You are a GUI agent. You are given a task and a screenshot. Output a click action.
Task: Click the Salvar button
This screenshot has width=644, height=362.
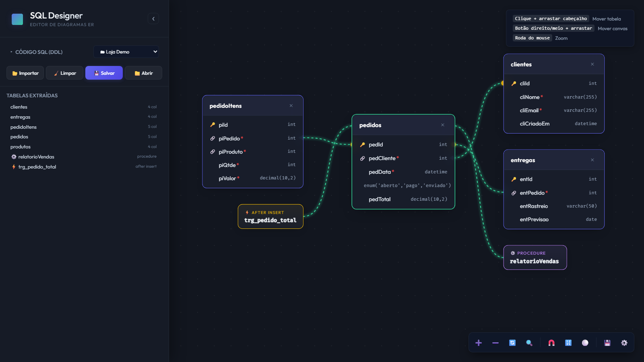click(104, 73)
